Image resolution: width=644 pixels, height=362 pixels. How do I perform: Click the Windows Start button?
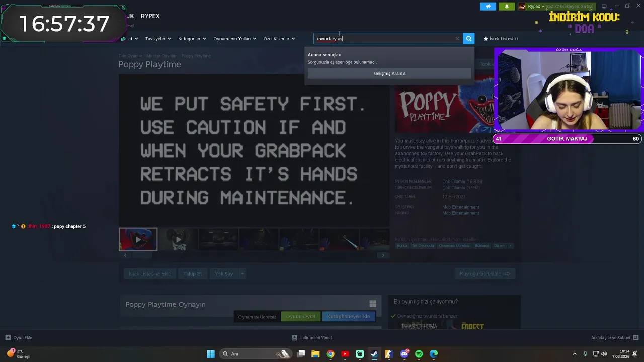tap(211, 354)
